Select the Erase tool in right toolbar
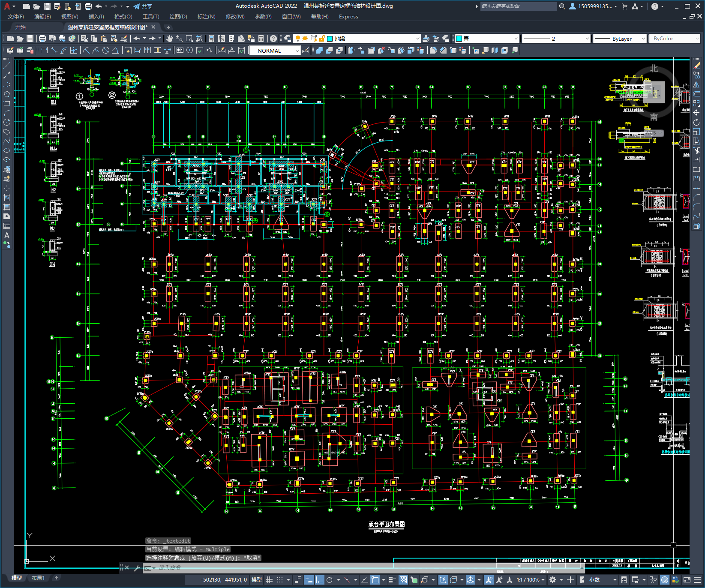Viewport: 705px width, 588px height. 696,66
